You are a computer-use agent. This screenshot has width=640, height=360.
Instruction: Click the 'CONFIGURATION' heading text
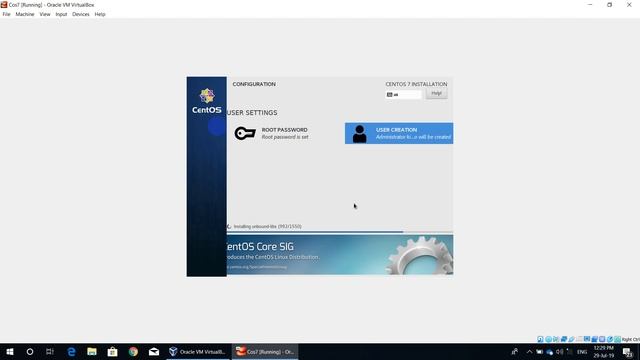tap(254, 84)
